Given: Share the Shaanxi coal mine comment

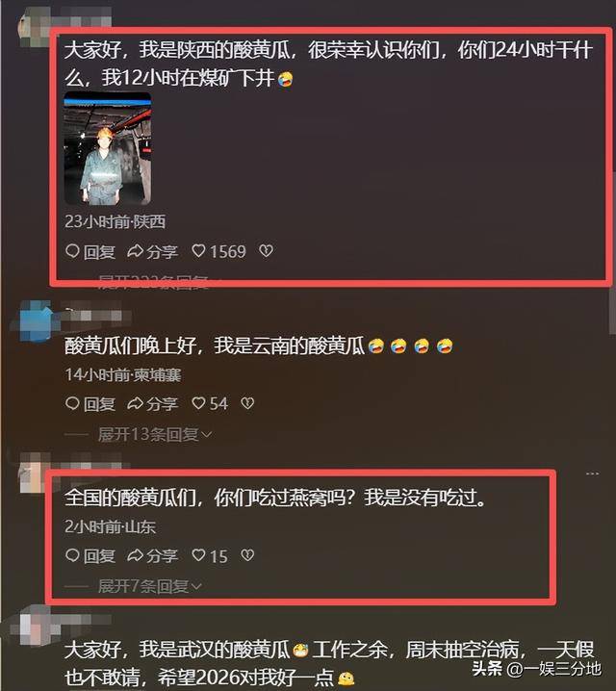Looking at the screenshot, I should (x=152, y=251).
